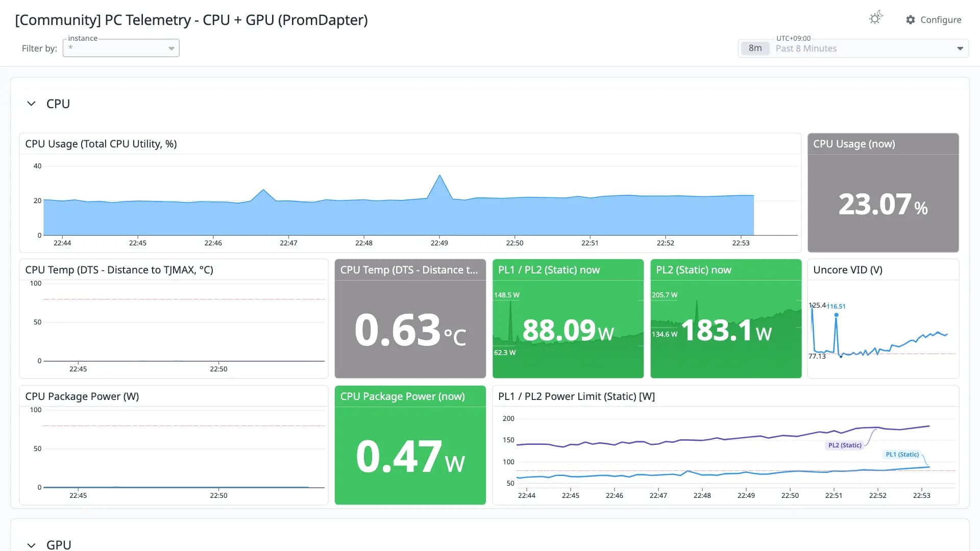Click the PL1 (Static) series label
980x551 pixels.
[x=902, y=455]
